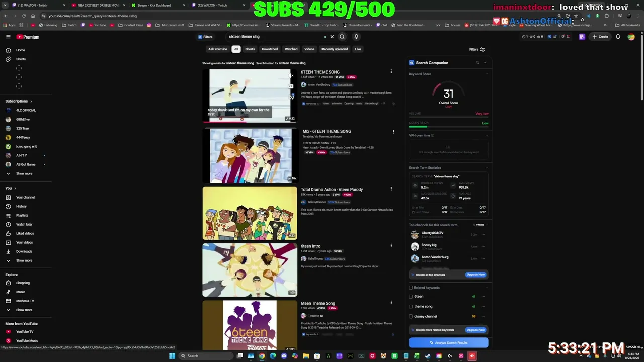Change top channels sort by views

[x=480, y=225]
